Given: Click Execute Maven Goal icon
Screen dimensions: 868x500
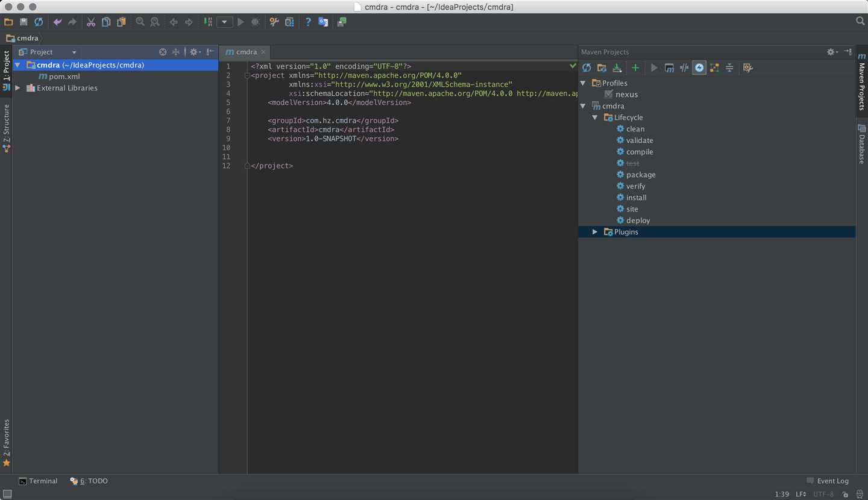Looking at the screenshot, I should click(669, 68).
